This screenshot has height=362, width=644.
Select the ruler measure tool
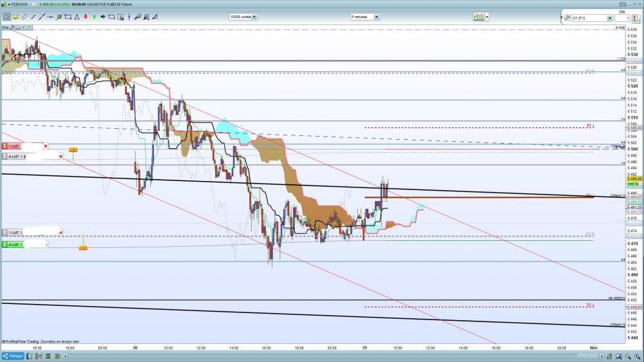point(24,17)
